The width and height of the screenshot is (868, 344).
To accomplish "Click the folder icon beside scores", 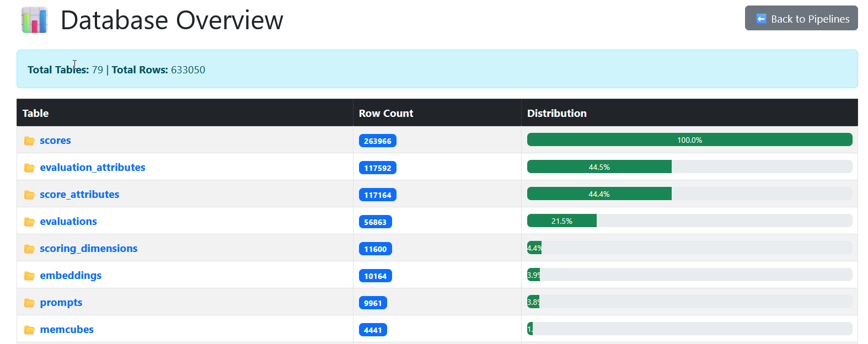I will (x=29, y=141).
